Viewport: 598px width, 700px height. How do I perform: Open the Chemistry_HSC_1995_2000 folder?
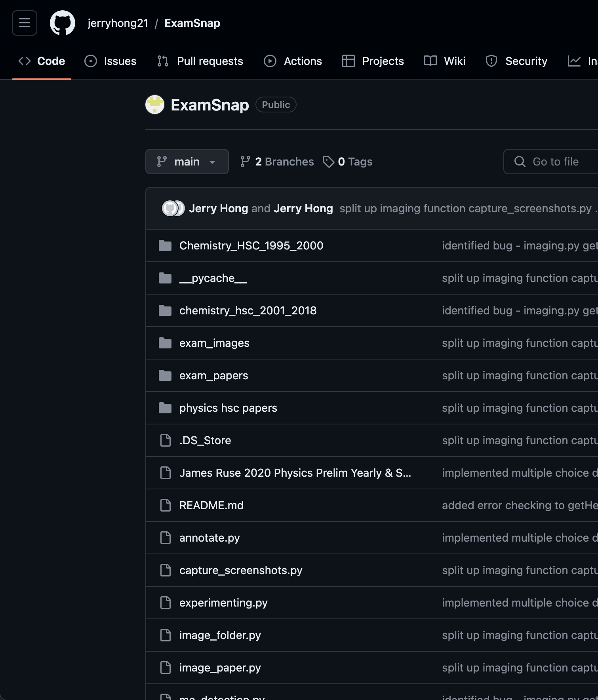(x=251, y=245)
